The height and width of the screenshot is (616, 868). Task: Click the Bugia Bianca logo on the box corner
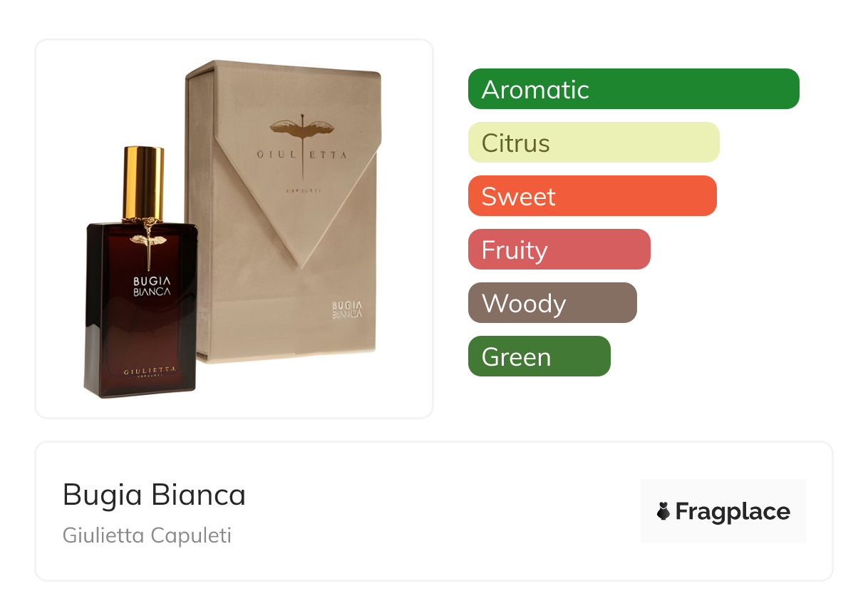tap(349, 308)
